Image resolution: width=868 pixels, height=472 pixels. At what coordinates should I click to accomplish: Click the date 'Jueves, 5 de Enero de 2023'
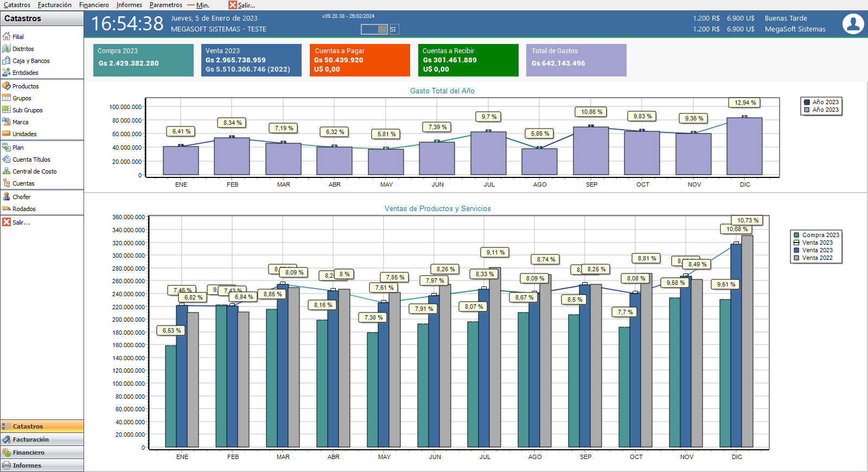tap(214, 18)
